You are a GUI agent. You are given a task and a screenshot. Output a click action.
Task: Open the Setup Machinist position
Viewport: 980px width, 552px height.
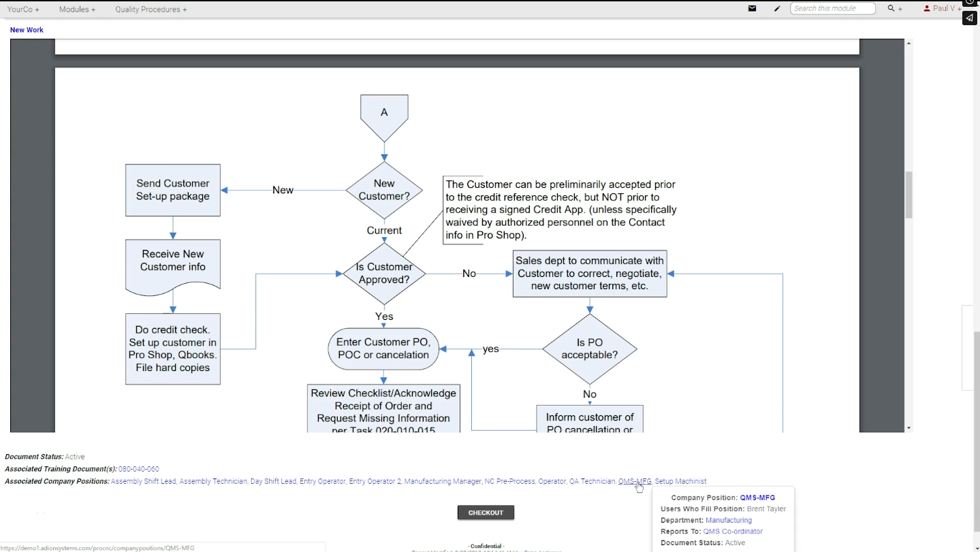click(x=680, y=481)
